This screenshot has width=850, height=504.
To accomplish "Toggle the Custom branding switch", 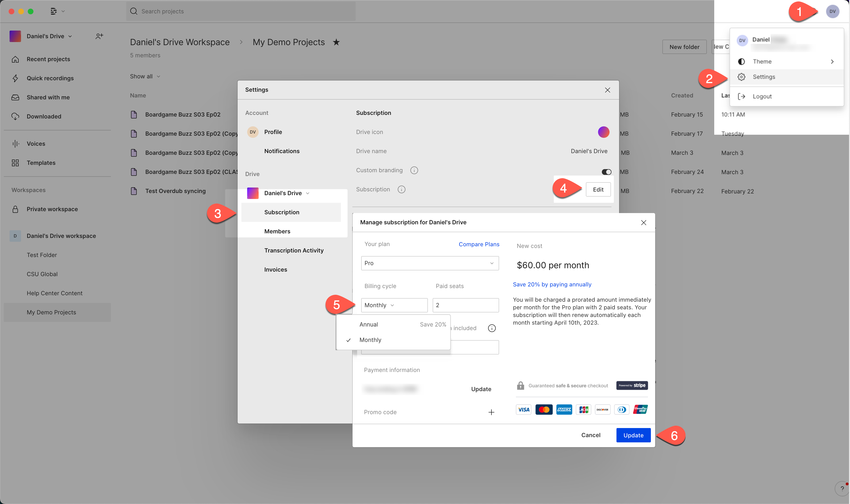I will pyautogui.click(x=606, y=172).
